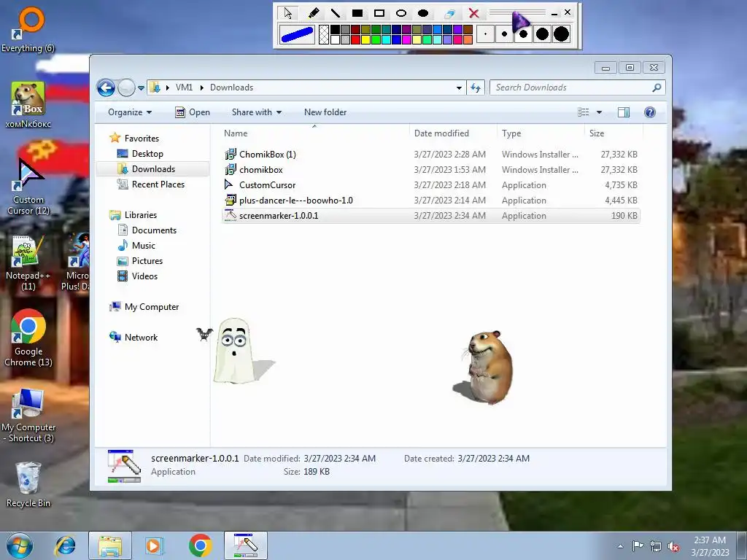Select the screenmarker-1.0.0.1 file
Screen dimensions: 747x560
coord(430,216)
